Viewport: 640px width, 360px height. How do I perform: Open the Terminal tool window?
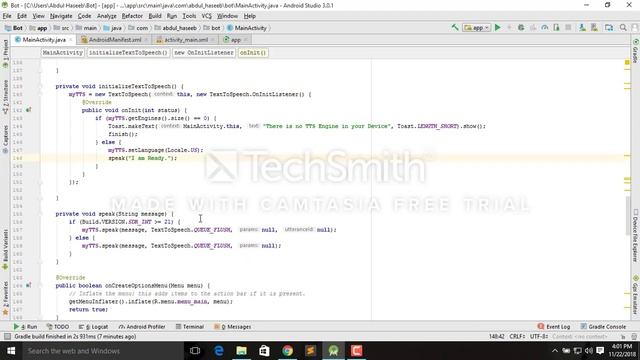click(190, 327)
